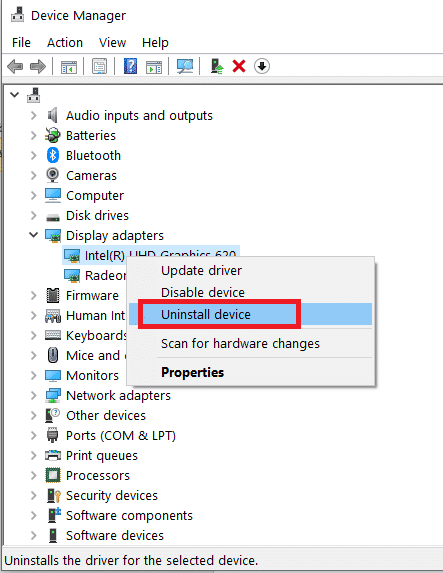Select the Print queues label
This screenshot has height=573, width=443.
[102, 456]
